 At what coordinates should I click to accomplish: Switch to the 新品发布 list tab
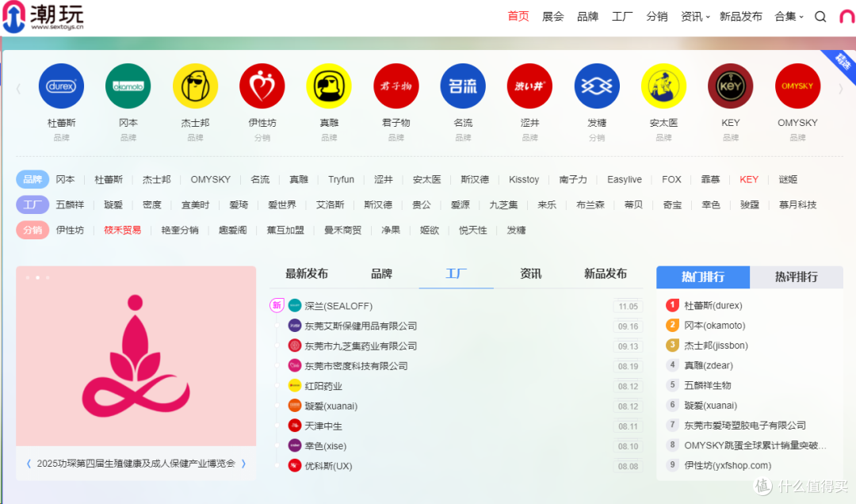tap(606, 274)
